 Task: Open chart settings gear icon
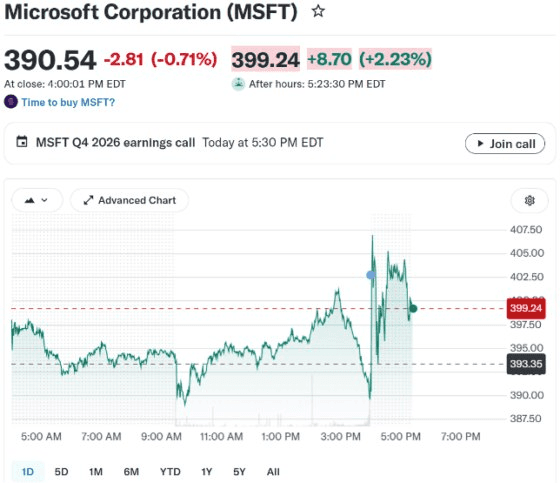coord(529,200)
